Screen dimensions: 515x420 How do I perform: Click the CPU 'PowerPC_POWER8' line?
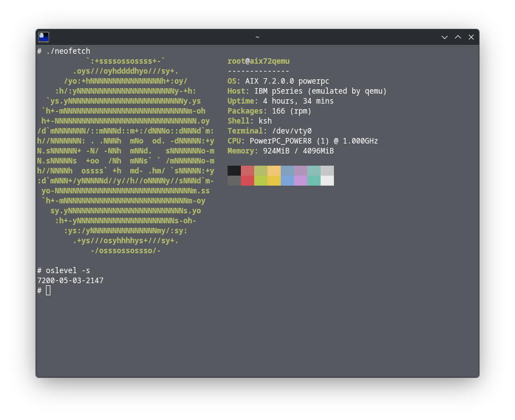coord(302,141)
